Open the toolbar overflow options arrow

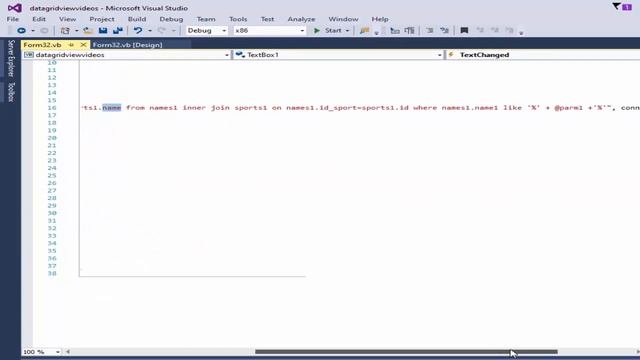[521, 32]
